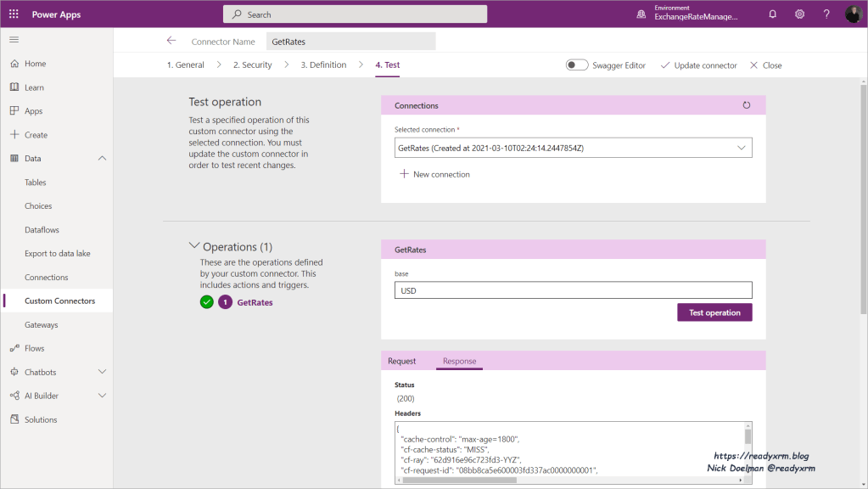
Task: Collapse the Operations (1) section
Action: click(x=193, y=247)
